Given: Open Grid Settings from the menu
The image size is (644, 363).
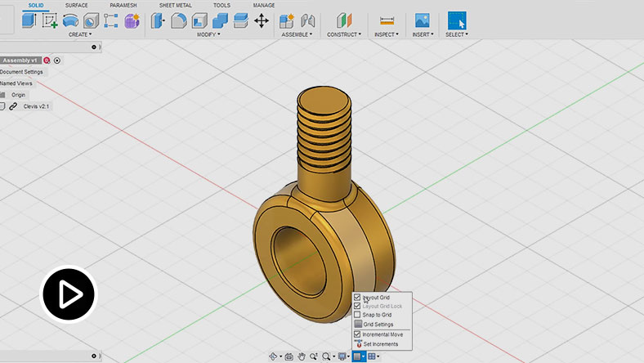Looking at the screenshot, I should [378, 325].
